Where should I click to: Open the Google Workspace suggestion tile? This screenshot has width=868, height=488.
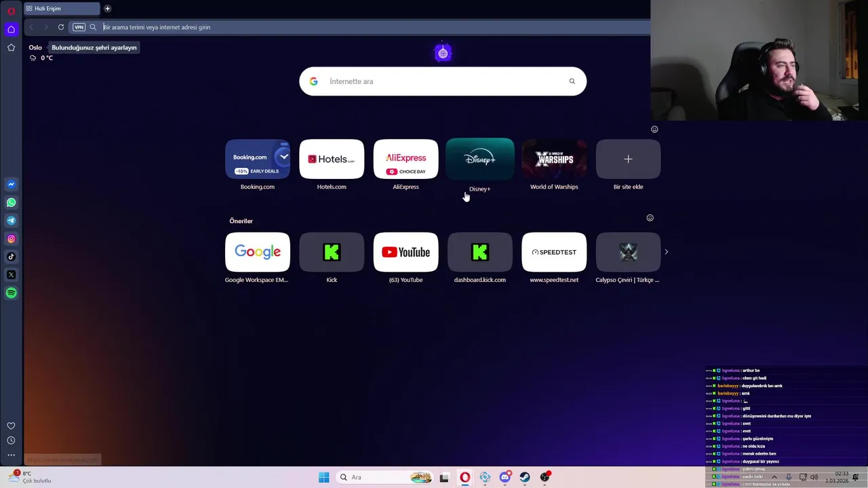tap(258, 252)
